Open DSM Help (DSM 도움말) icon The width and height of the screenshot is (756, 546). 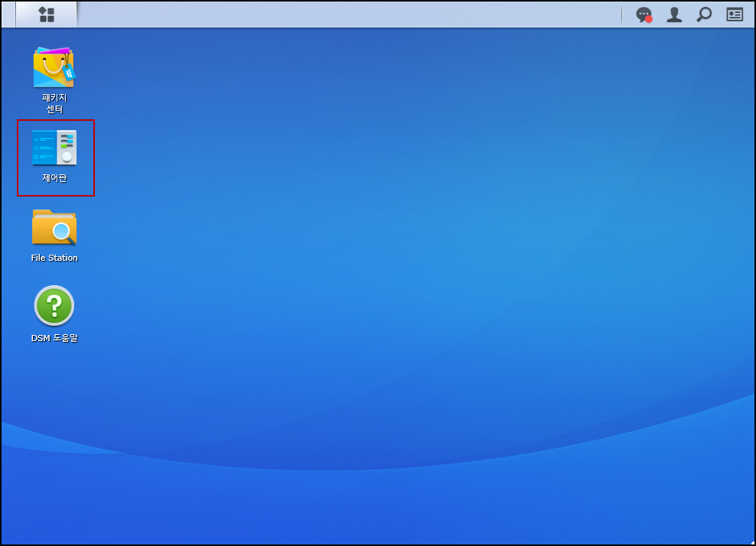(54, 314)
